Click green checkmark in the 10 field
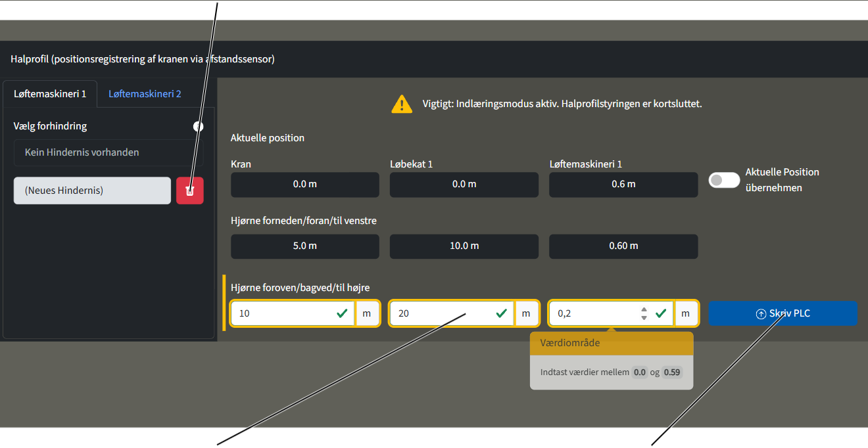This screenshot has width=868, height=448. point(342,313)
